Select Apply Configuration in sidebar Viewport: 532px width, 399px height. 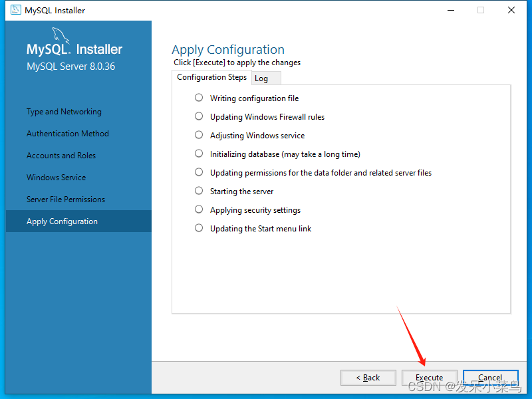tap(78, 221)
